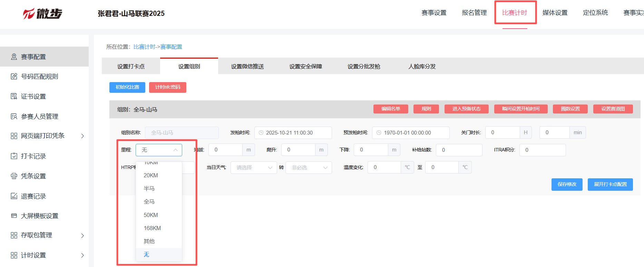
Task: Click the 退赛记录 icon in sidebar
Action: [x=14, y=196]
